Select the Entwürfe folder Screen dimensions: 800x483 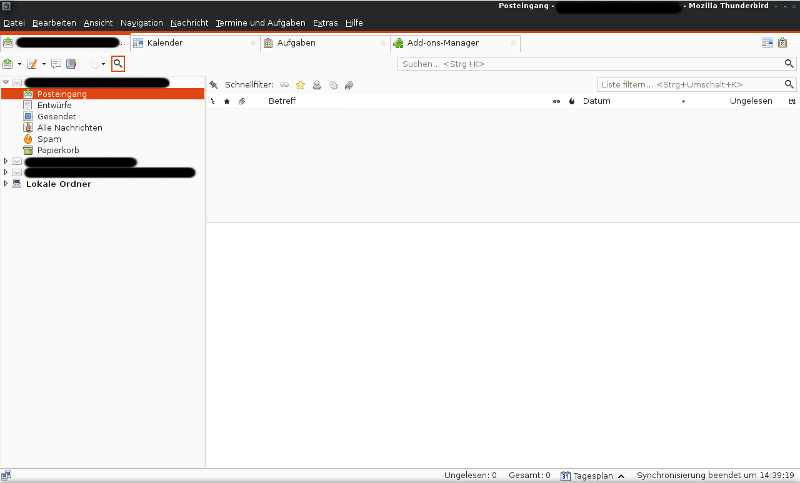(54, 105)
